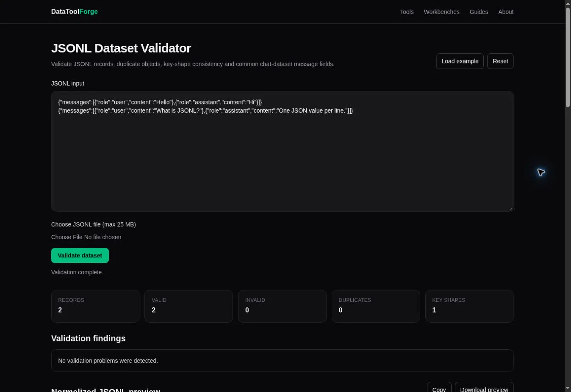Click the scrollbar down arrow

point(568,388)
